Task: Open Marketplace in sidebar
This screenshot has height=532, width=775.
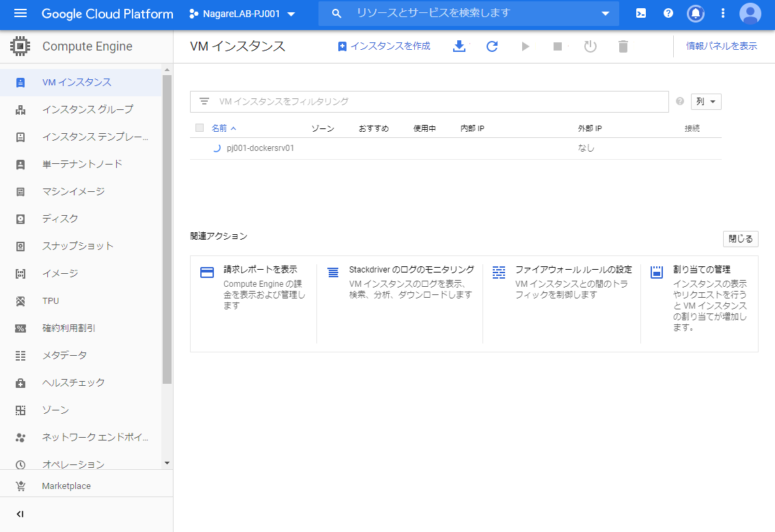Action: (x=87, y=486)
